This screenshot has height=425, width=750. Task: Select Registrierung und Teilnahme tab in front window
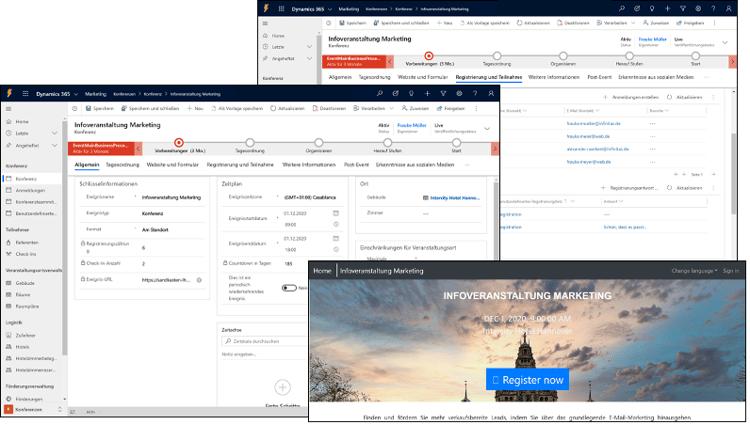pos(240,164)
